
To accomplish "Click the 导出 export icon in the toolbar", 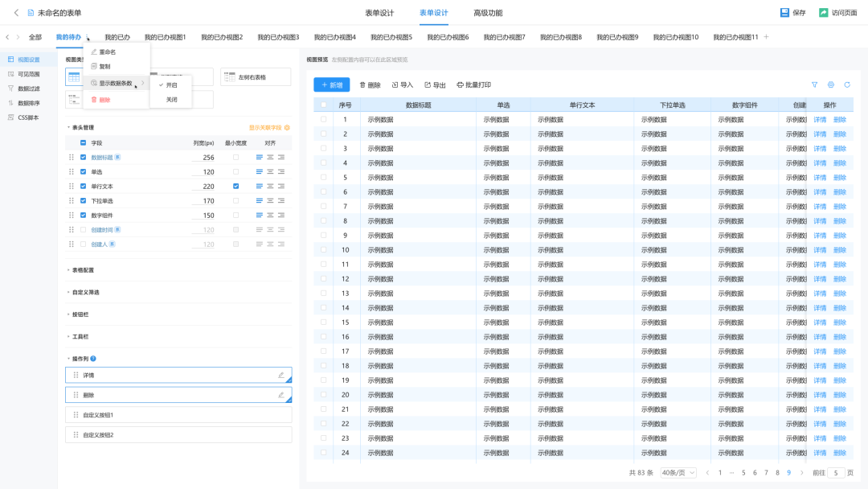I will (x=428, y=84).
